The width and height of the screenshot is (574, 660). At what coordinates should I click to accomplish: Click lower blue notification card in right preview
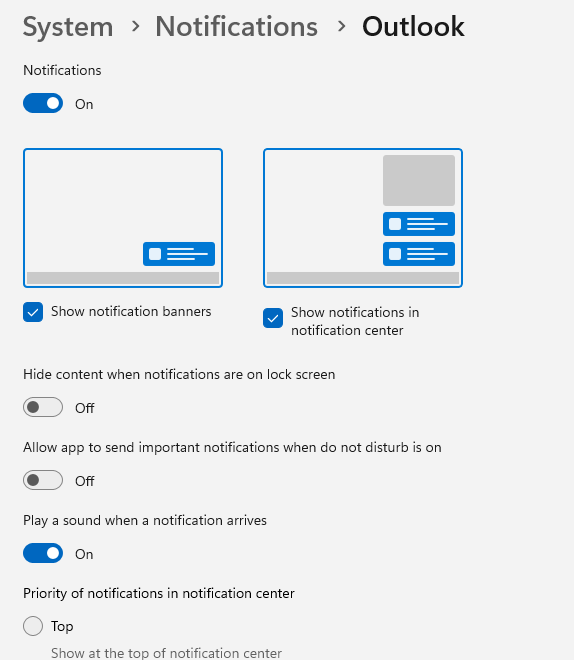coord(419,254)
